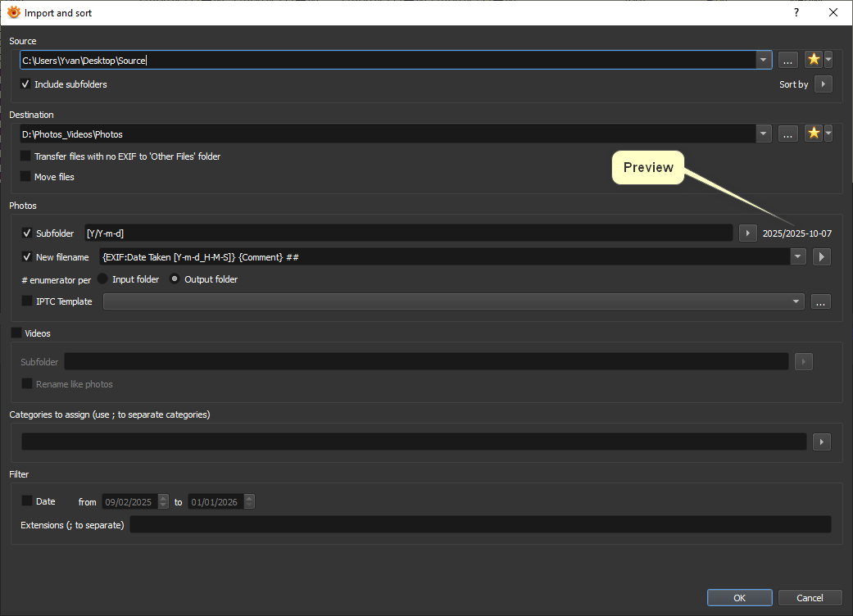This screenshot has height=616, width=853.
Task: Open Categories to assign arrow button
Action: tap(821, 442)
